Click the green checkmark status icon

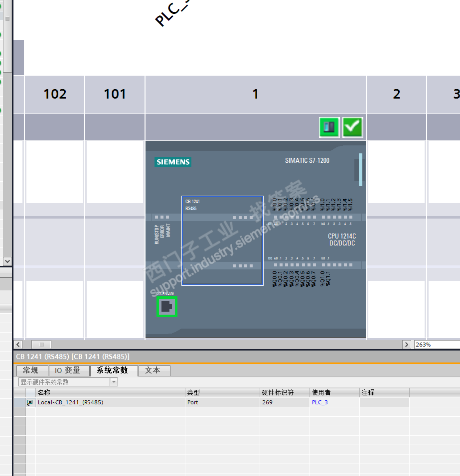pos(353,127)
